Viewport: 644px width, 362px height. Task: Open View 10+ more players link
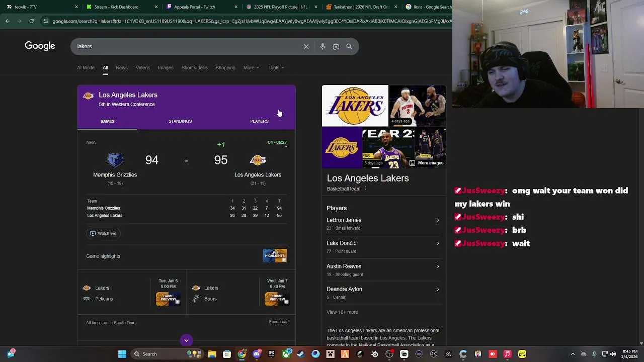(x=342, y=312)
